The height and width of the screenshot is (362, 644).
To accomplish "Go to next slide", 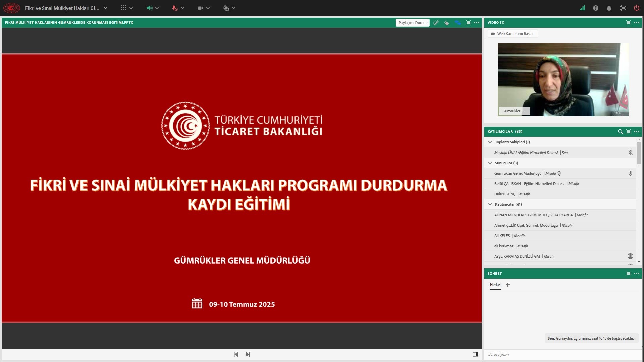I will tap(248, 354).
